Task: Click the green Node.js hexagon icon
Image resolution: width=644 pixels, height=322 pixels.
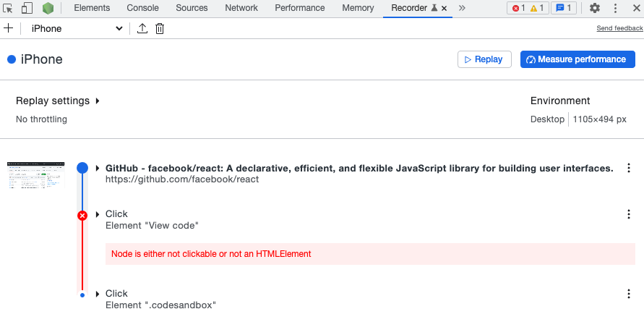Action: (x=48, y=8)
